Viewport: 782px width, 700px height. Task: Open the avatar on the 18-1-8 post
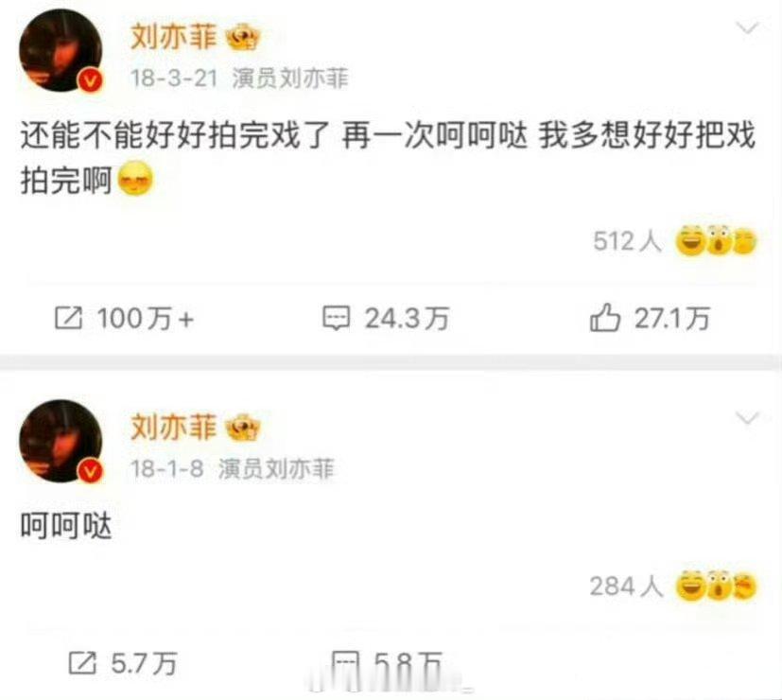(61, 441)
